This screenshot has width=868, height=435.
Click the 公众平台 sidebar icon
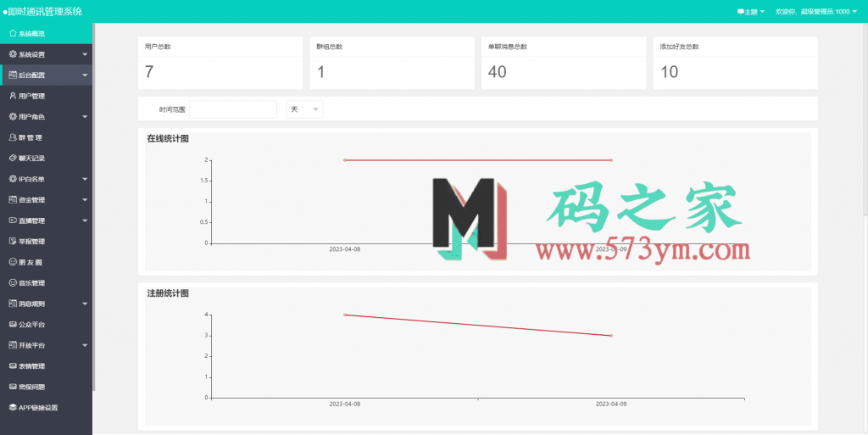point(13,324)
